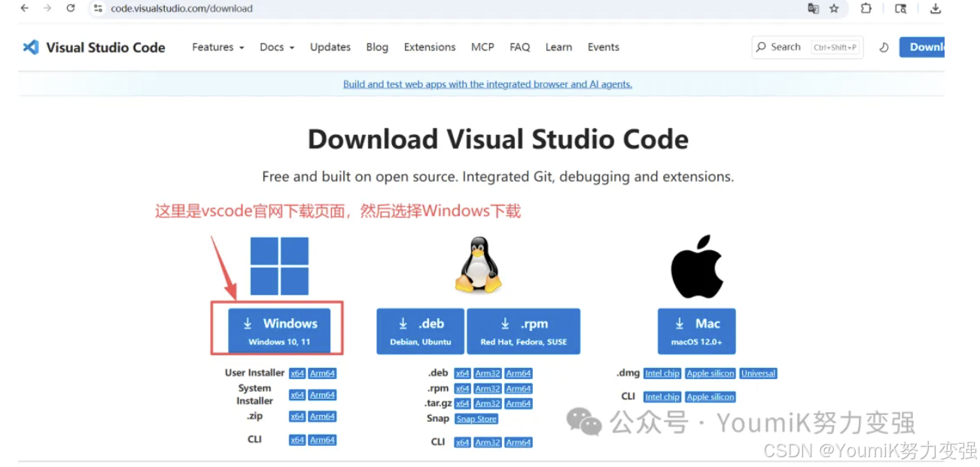Image resolution: width=980 pixels, height=467 pixels.
Task: Download Linux .tar.gz Arm64 archive
Action: (x=519, y=404)
